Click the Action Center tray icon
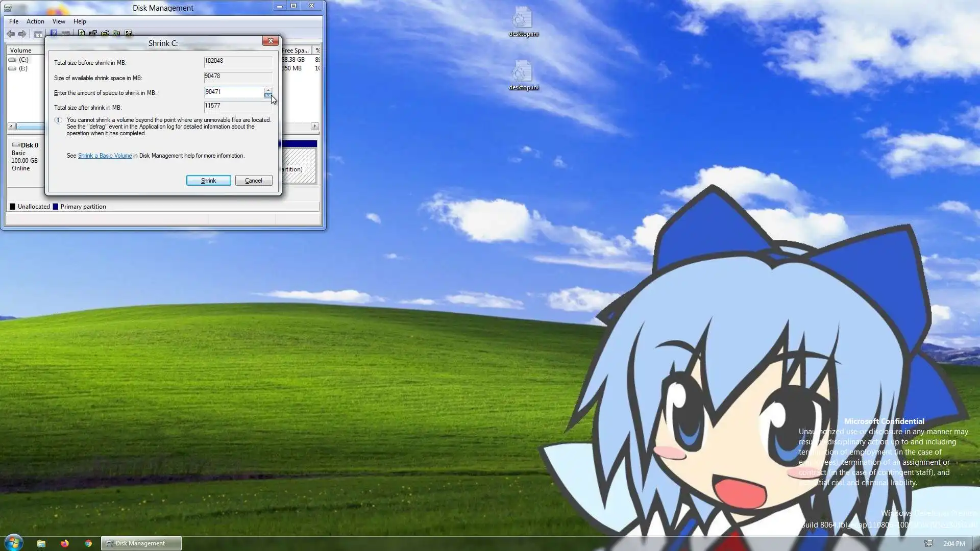980x551 pixels. click(928, 543)
